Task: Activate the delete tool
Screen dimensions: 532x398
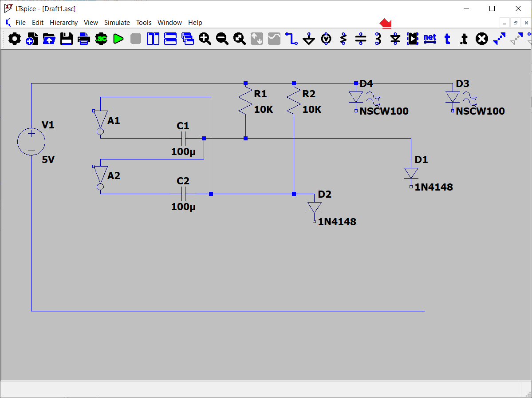Action: (481, 39)
